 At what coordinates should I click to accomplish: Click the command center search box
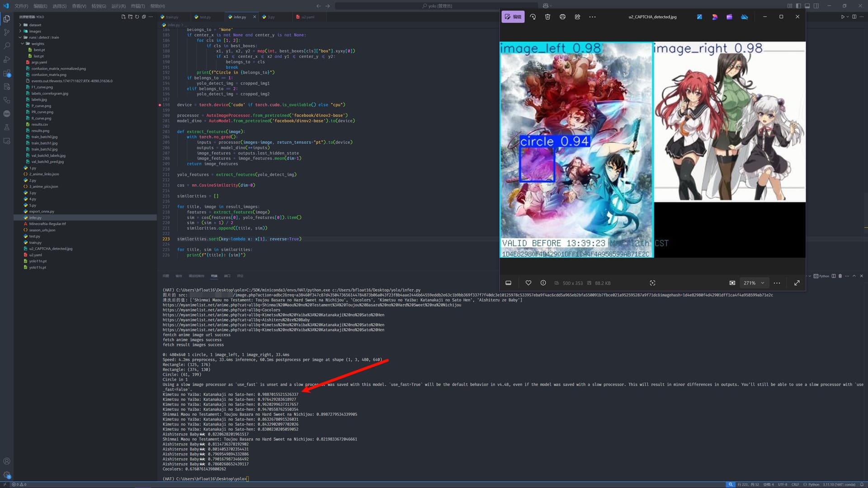pyautogui.click(x=437, y=6)
